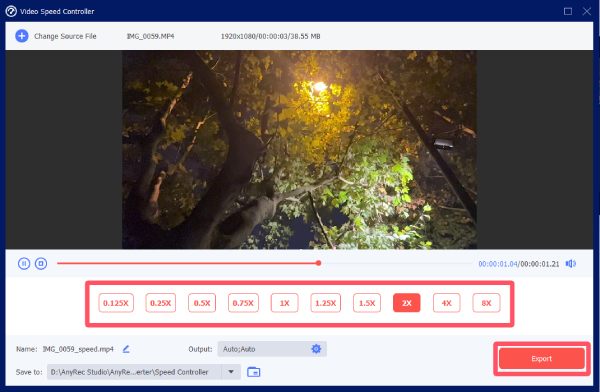Select 1X normal speed option
This screenshot has width=600, height=392.
(284, 303)
